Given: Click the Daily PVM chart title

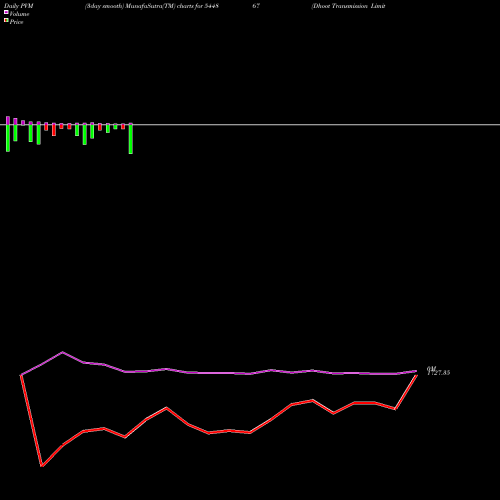Looking at the screenshot, I should pos(19,6).
